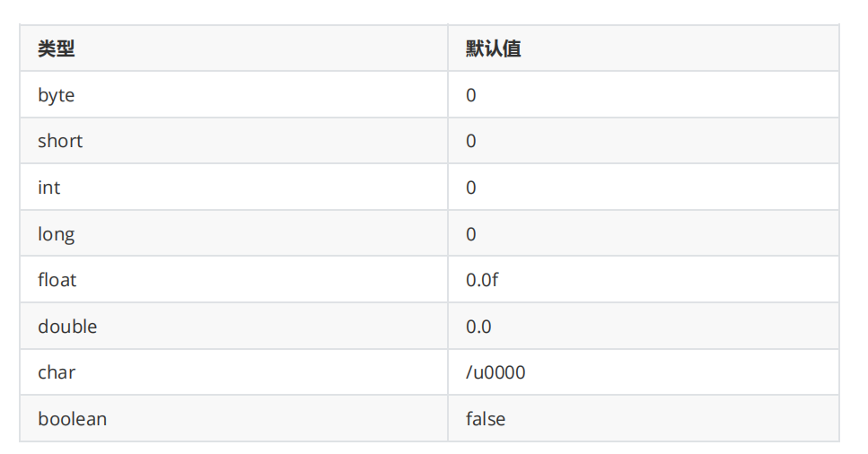This screenshot has height=454, width=868.
Task: Click the 类型 column header
Action: click(x=56, y=48)
